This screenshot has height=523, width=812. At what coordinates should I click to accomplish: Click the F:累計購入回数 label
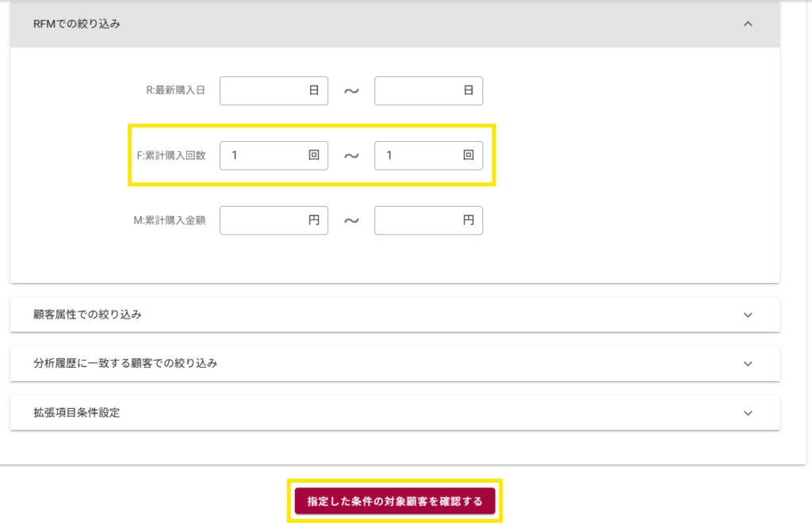pos(170,155)
